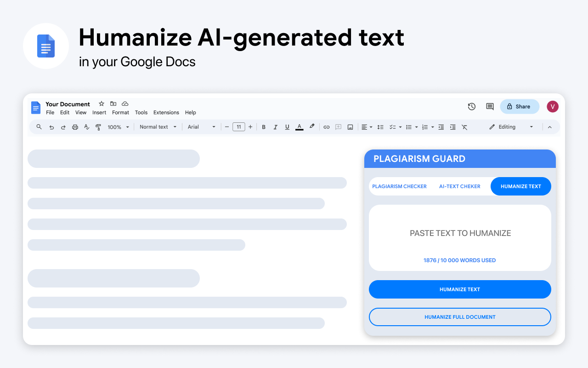Open the text alignment dropdown
588x368 pixels.
[367, 127]
